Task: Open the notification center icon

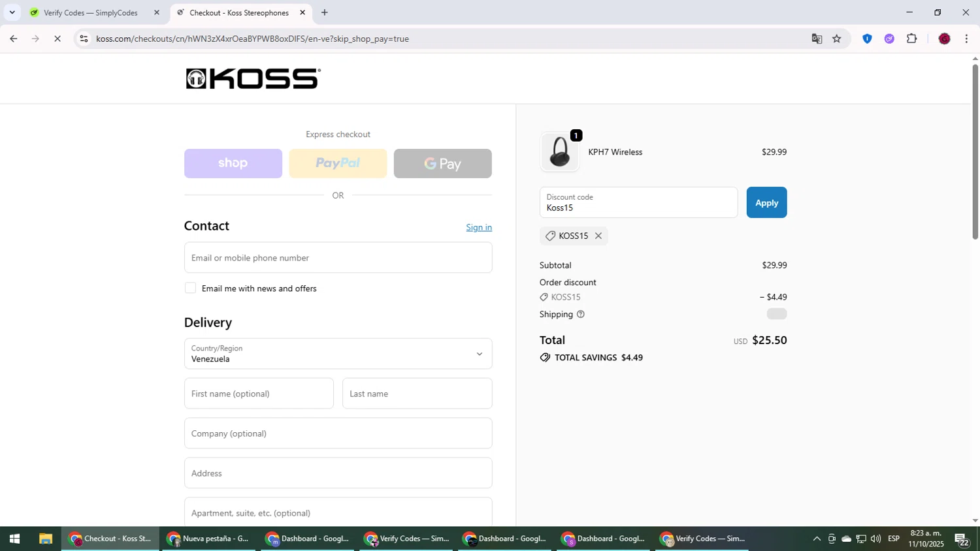Action: (x=962, y=539)
